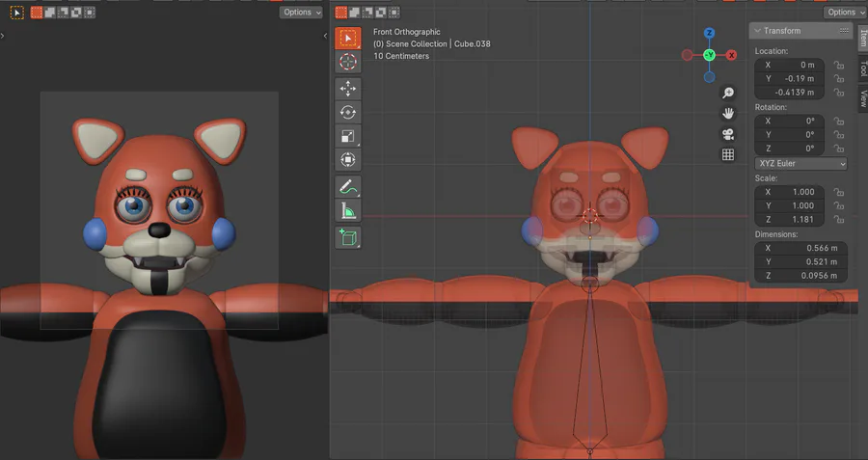Lock the Location Y value

click(839, 79)
